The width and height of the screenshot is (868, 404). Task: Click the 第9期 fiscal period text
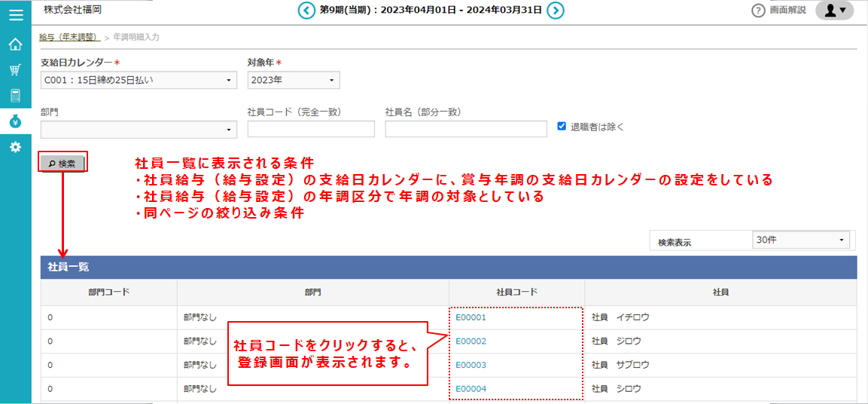(431, 10)
